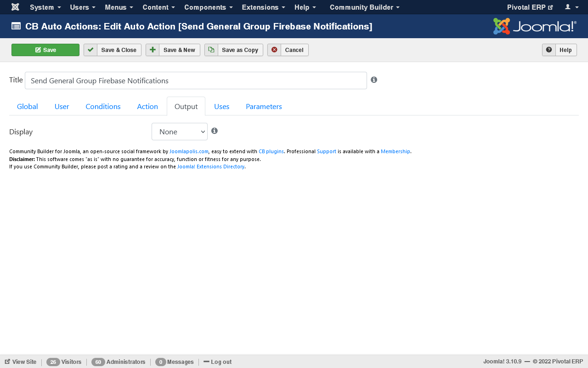Click Save & New button

[x=173, y=50]
